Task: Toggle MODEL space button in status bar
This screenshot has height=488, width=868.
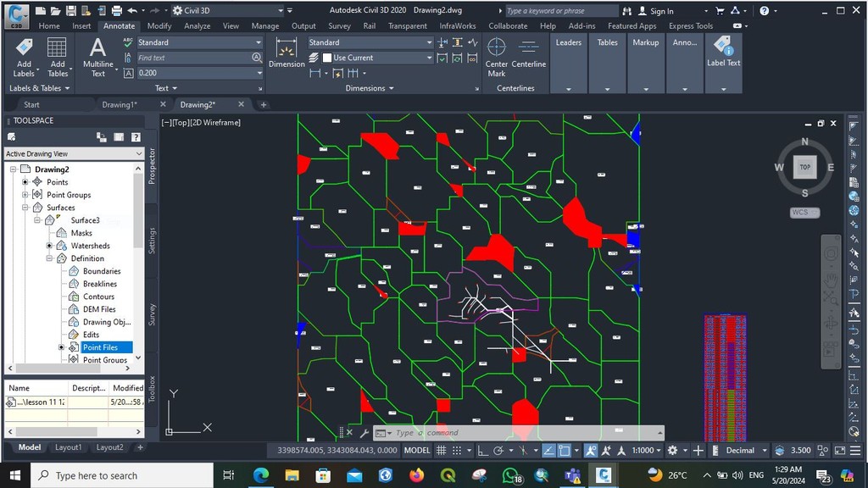Action: [417, 451]
